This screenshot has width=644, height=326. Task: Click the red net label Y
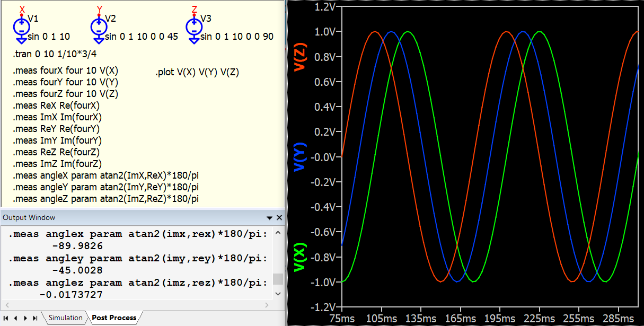100,10
